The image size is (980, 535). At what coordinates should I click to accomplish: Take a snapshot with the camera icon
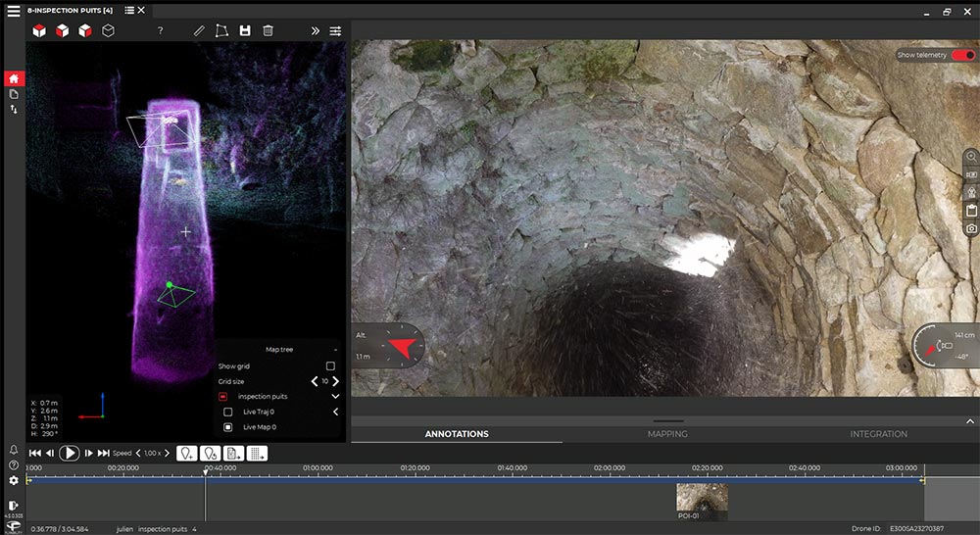(971, 228)
